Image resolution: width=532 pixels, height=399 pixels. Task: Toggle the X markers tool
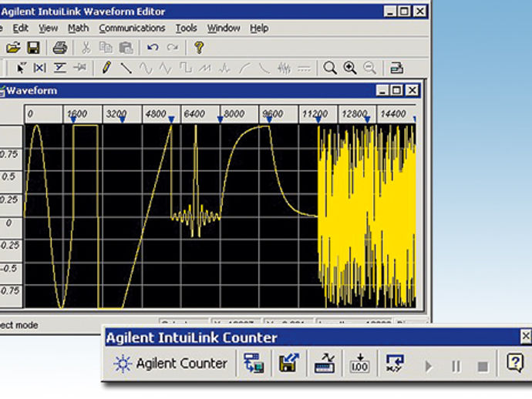point(39,68)
